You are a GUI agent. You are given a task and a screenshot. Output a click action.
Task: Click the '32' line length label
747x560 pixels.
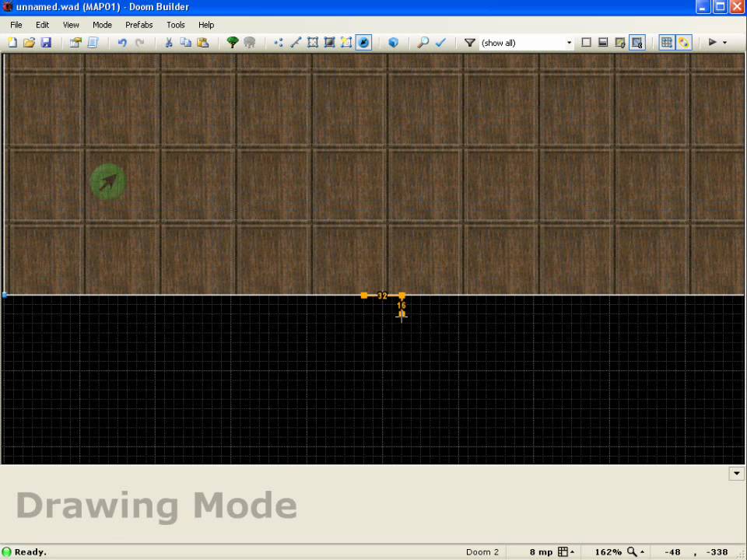pyautogui.click(x=382, y=296)
